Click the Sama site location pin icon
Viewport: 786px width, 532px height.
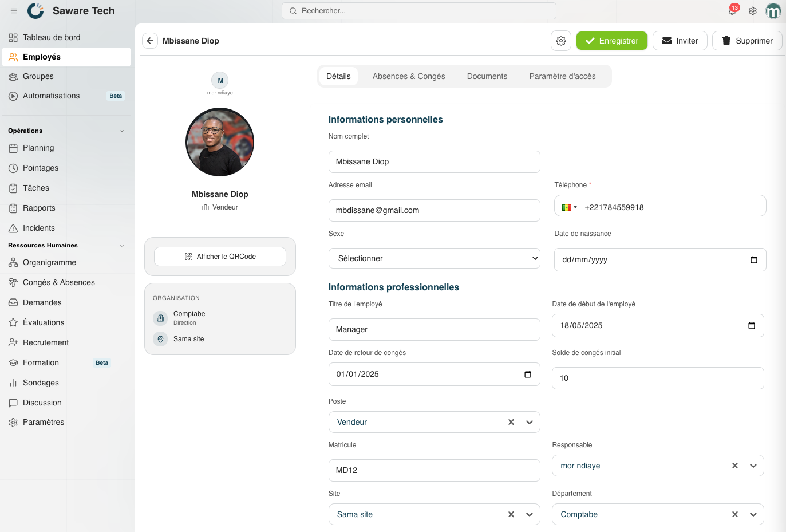click(160, 339)
